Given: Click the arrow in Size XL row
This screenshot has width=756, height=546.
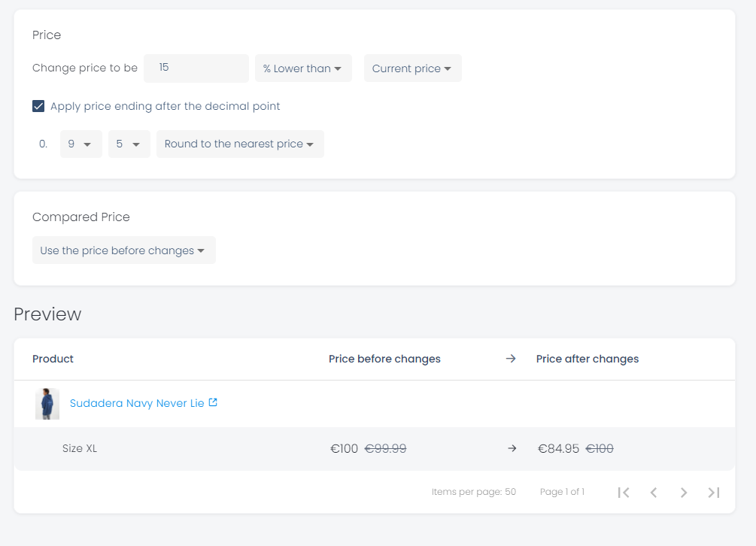Looking at the screenshot, I should click(x=512, y=448).
